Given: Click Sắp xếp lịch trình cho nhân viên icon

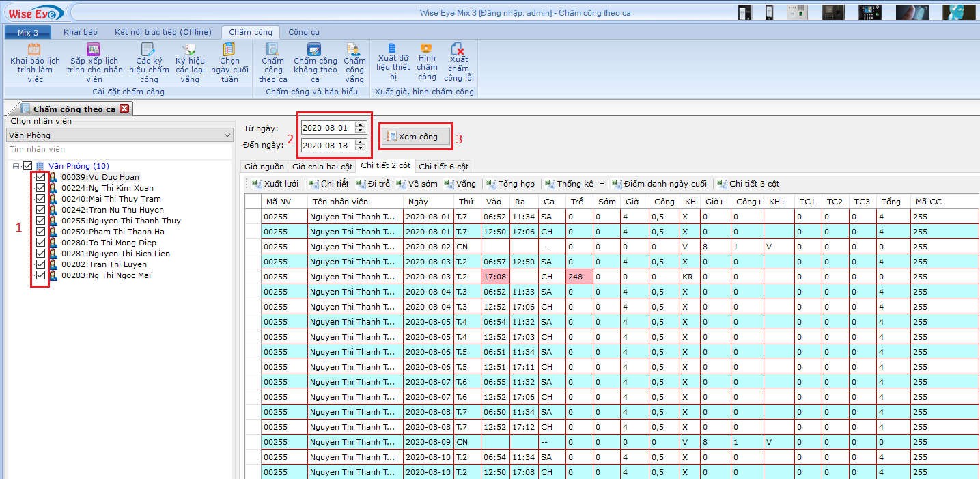Looking at the screenshot, I should 94,49.
